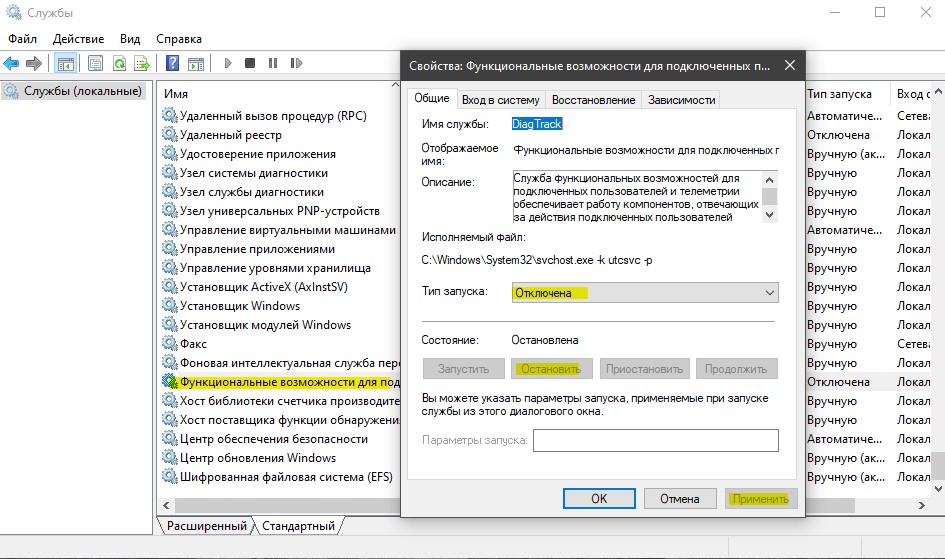Click the Stop service square icon

click(250, 63)
